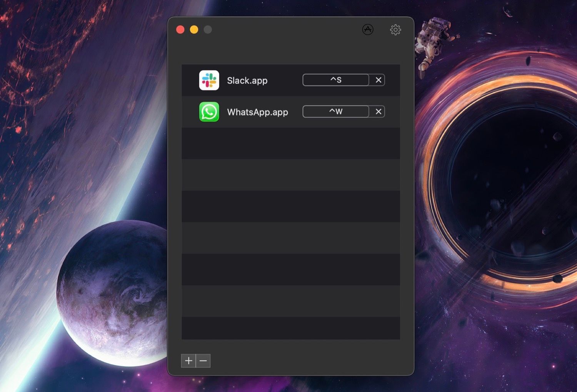Select the third empty list row

tap(290, 206)
